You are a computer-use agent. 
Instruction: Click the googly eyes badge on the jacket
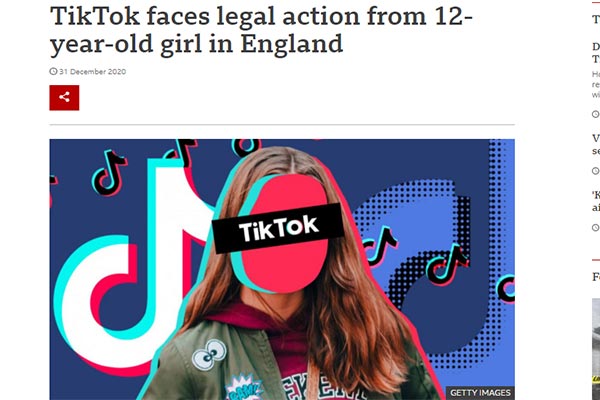tap(209, 354)
